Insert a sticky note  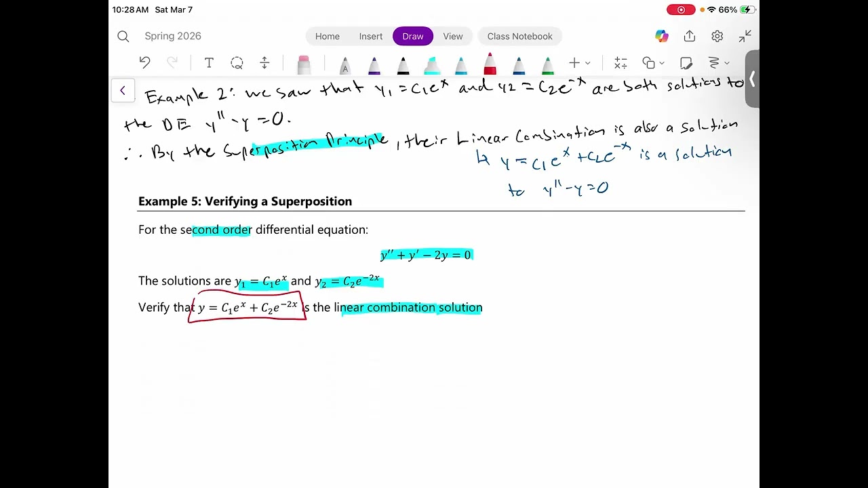pyautogui.click(x=686, y=63)
